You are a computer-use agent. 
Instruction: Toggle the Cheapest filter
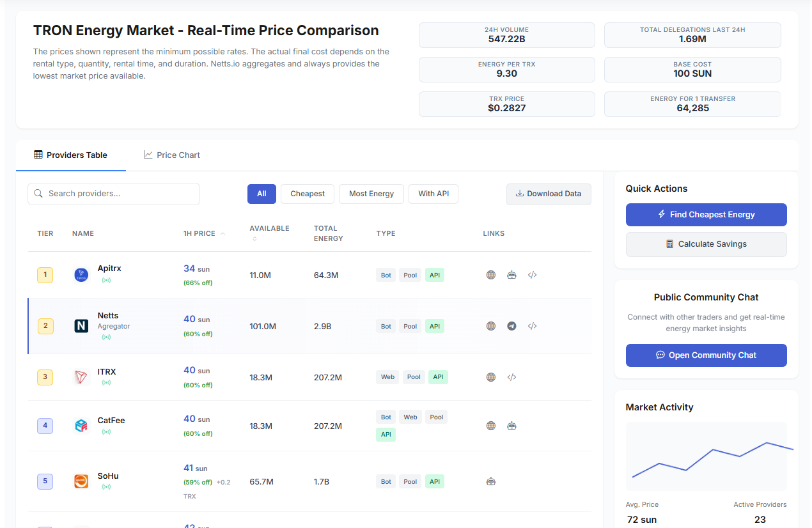[308, 194]
